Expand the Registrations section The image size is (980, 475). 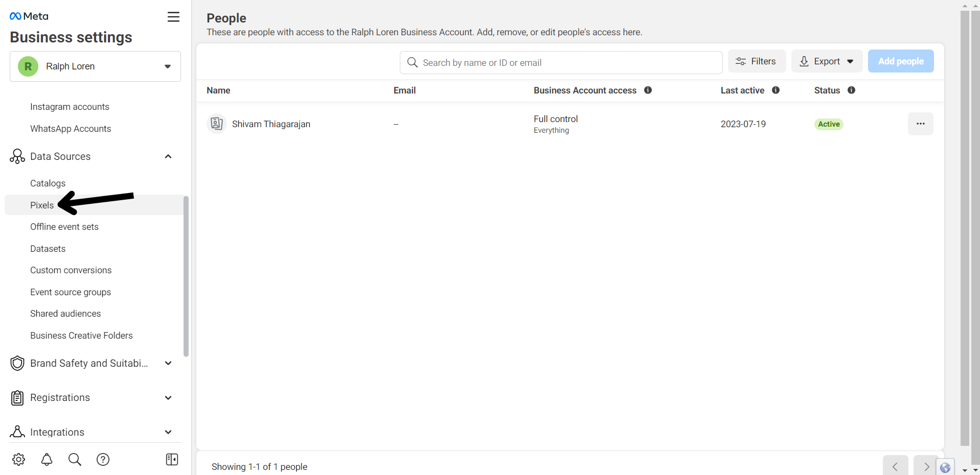tap(168, 398)
